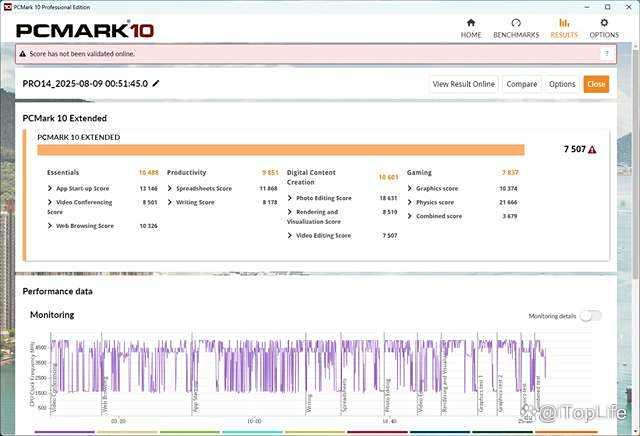640x436 pixels.
Task: Expand Combined score
Action: pos(410,216)
